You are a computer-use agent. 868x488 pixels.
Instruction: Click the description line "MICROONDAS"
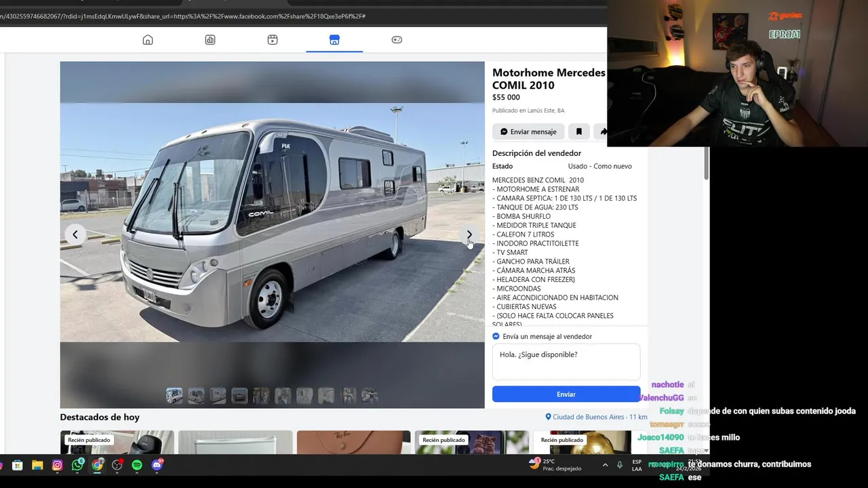pyautogui.click(x=517, y=289)
